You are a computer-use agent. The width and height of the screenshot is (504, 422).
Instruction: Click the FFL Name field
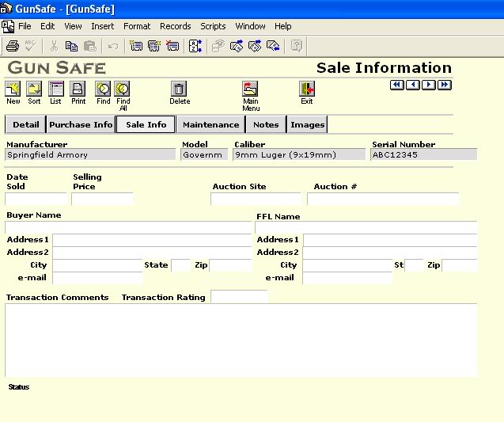click(366, 227)
